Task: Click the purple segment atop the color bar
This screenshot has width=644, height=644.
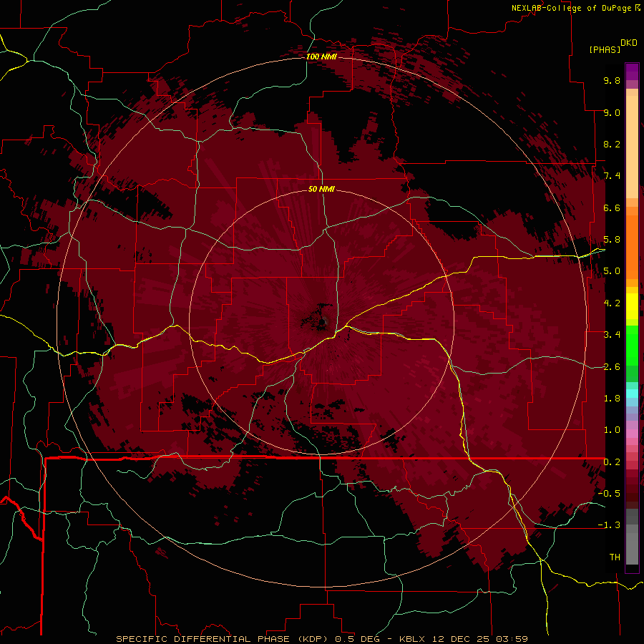Action: [632, 72]
